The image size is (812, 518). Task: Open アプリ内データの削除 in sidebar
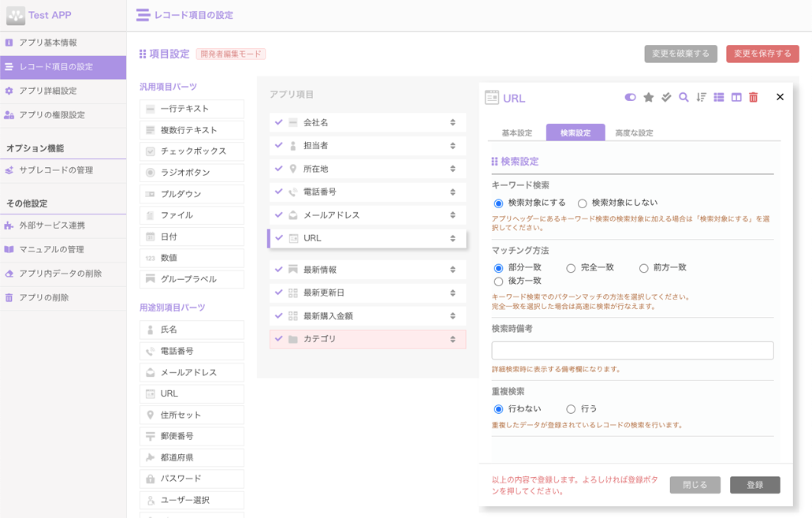tap(63, 274)
